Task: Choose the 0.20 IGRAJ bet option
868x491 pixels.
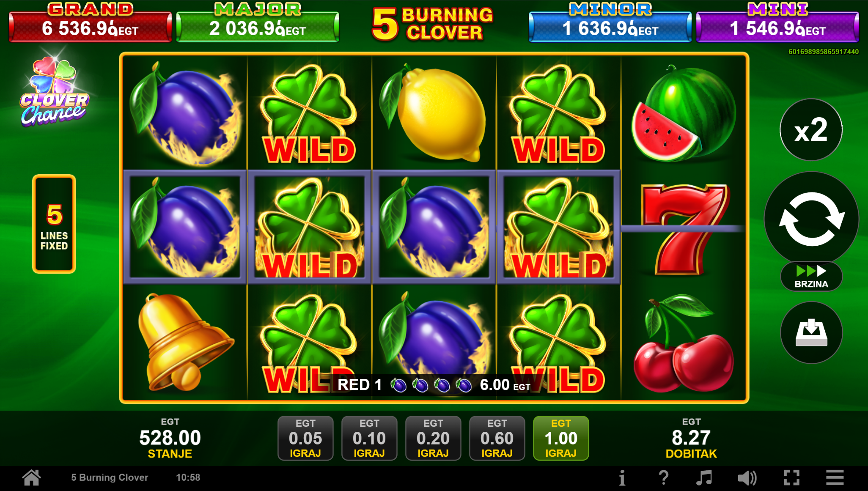Action: click(x=433, y=438)
